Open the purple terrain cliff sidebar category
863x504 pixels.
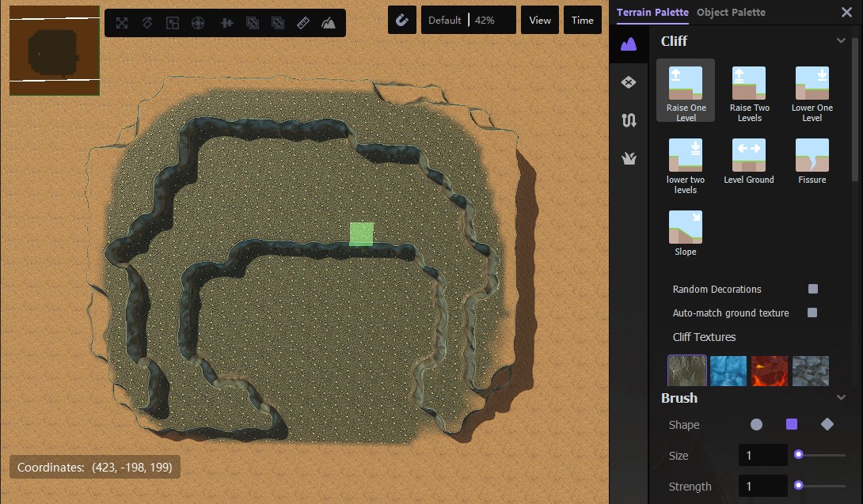[629, 44]
